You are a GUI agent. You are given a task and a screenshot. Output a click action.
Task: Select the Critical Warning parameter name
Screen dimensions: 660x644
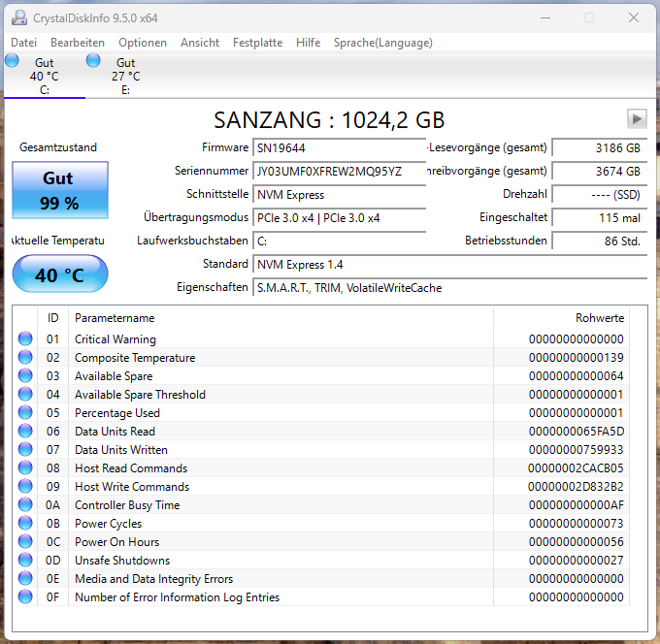(115, 339)
